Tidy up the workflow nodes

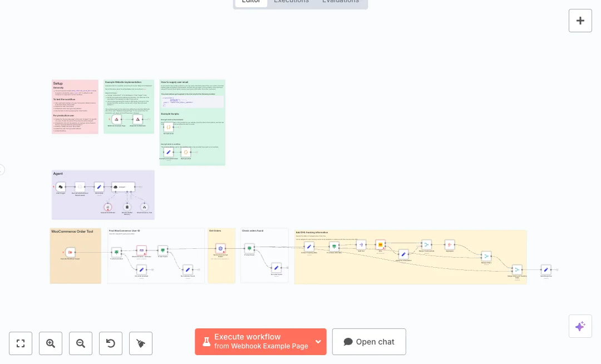pos(141,343)
